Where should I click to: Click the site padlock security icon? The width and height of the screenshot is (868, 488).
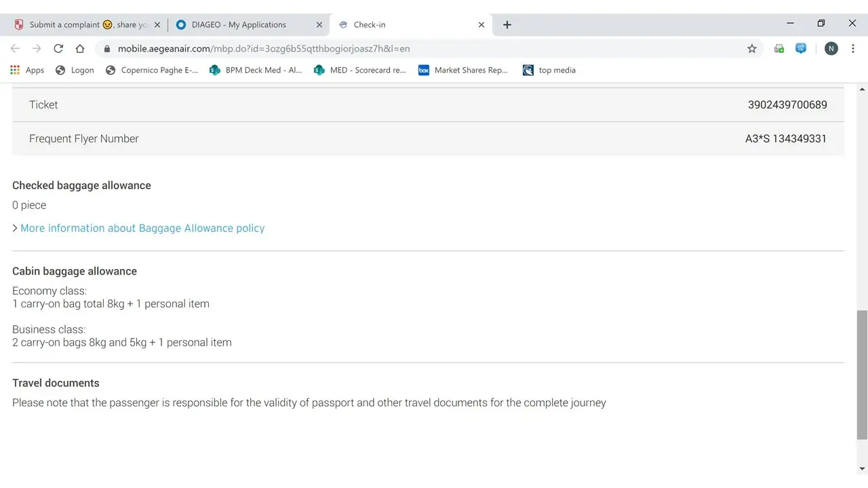[x=106, y=49]
